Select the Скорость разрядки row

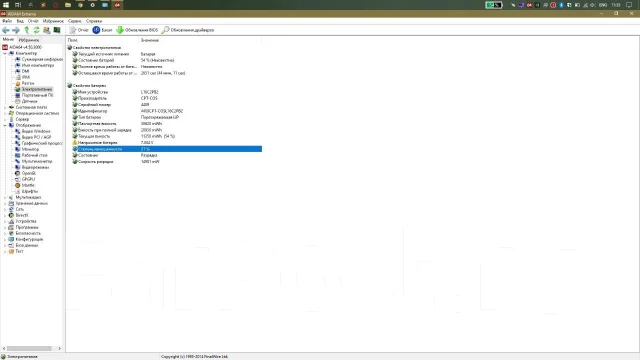[x=167, y=162]
